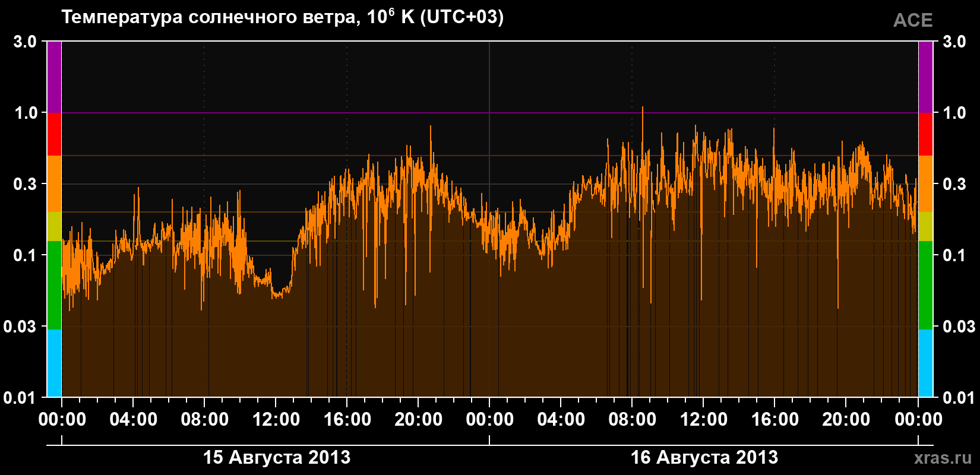The image size is (980, 475).
Task: Select the 08:00 time label for 16 August
Action: (x=633, y=420)
